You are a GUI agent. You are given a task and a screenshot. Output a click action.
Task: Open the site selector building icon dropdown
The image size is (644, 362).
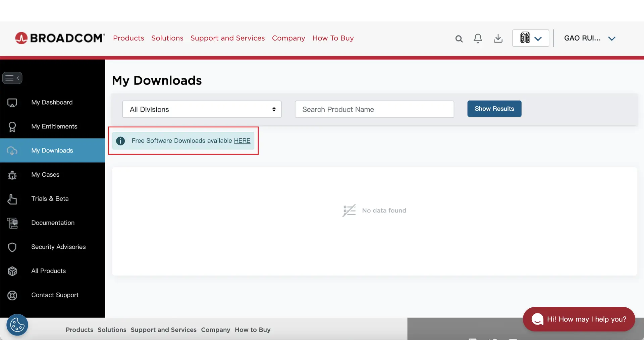[531, 38]
